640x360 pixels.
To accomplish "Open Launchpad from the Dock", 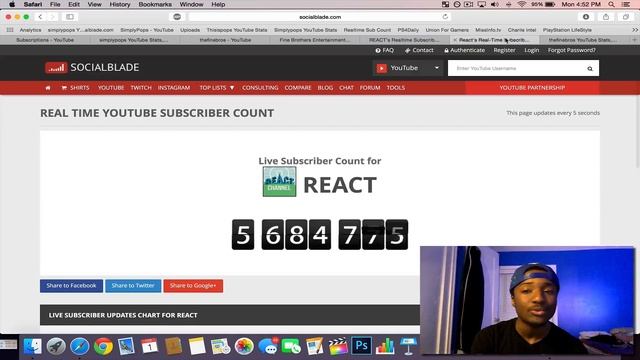I will (56, 346).
